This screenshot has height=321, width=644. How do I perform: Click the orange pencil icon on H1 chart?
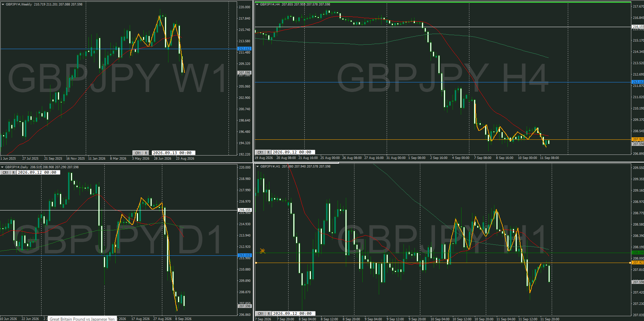coord(262,251)
